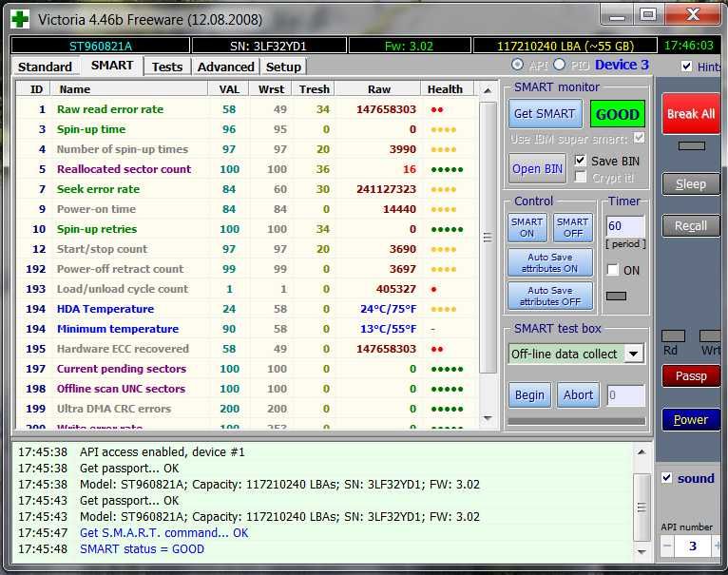728x575 pixels.
Task: Open the Advanced tab
Action: (x=225, y=67)
